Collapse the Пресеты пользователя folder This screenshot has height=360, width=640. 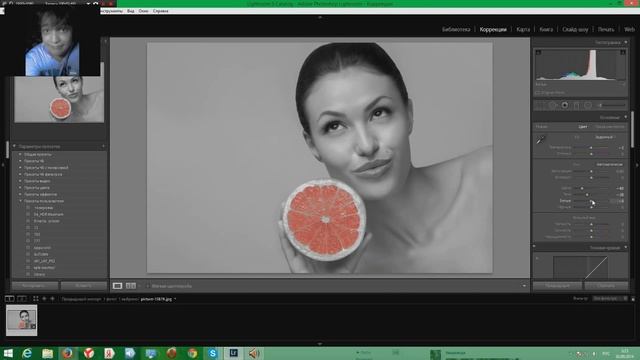coord(20,201)
